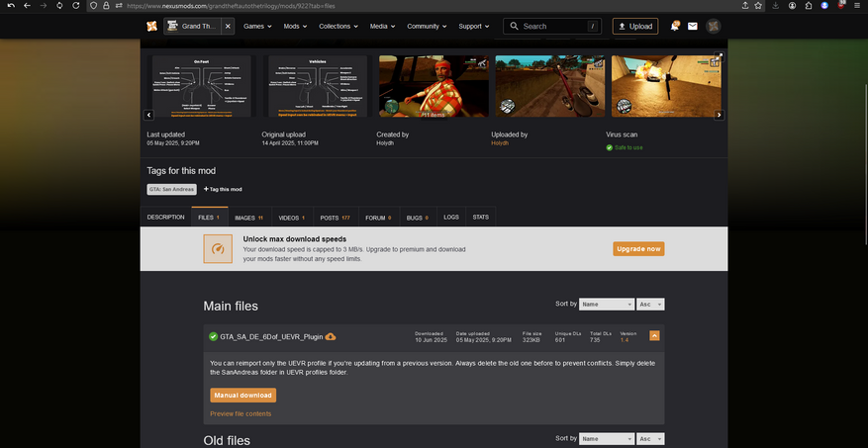Image resolution: width=868 pixels, height=448 pixels.
Task: Open Old files Asc order dropdown
Action: coord(650,438)
